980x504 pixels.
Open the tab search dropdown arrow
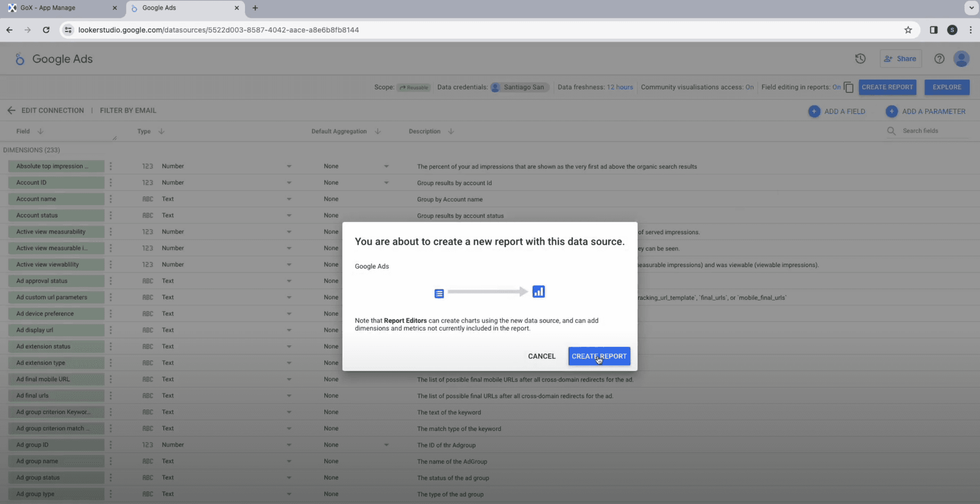(x=970, y=8)
